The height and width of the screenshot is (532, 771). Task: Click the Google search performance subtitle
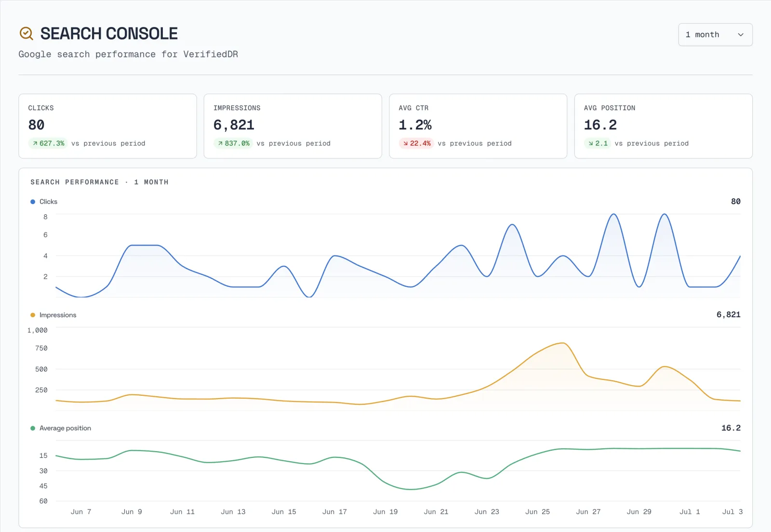point(128,54)
